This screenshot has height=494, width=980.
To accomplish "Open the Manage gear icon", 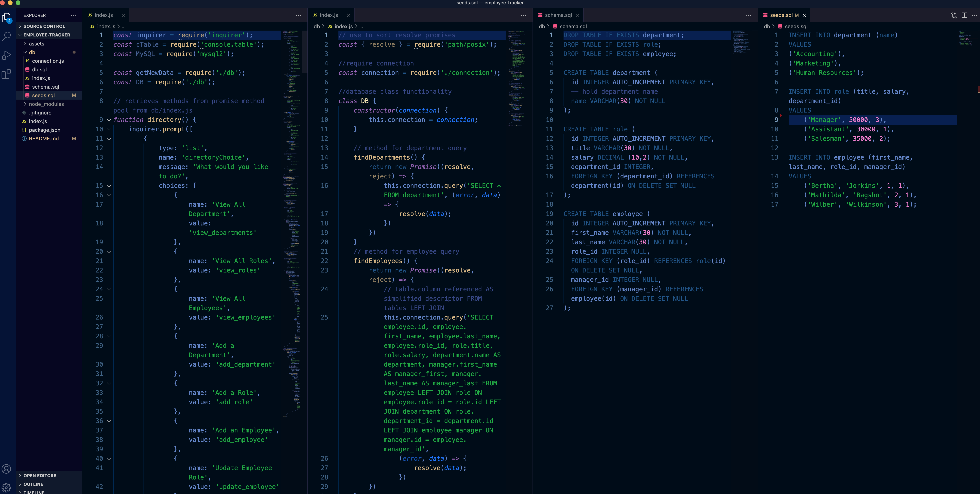I will pos(6,488).
